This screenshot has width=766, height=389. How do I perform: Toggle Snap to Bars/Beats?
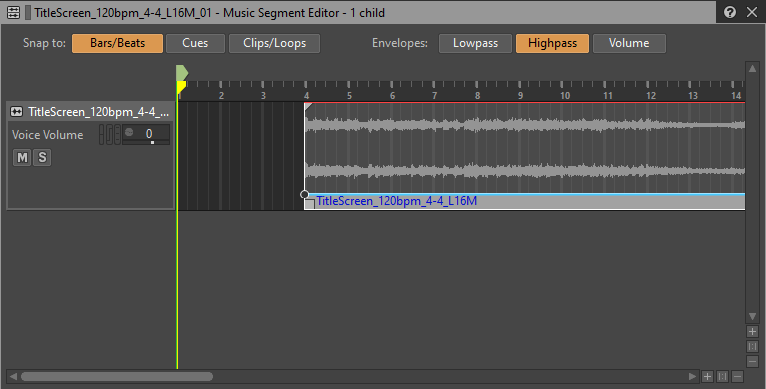(117, 43)
